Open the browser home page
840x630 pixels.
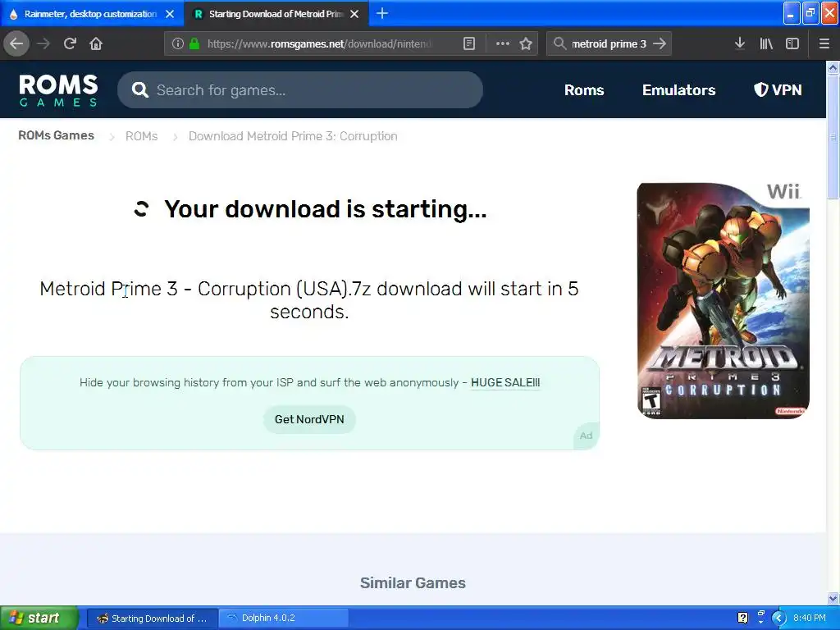click(96, 44)
